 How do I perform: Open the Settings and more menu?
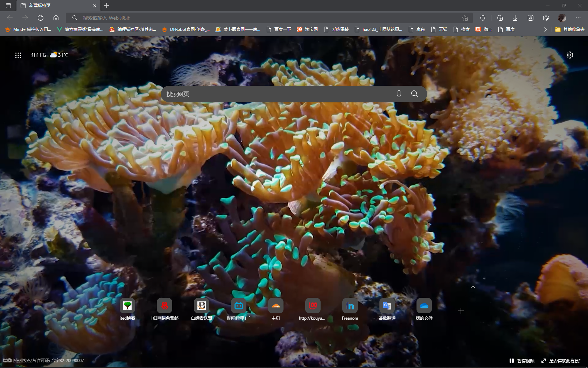[578, 18]
